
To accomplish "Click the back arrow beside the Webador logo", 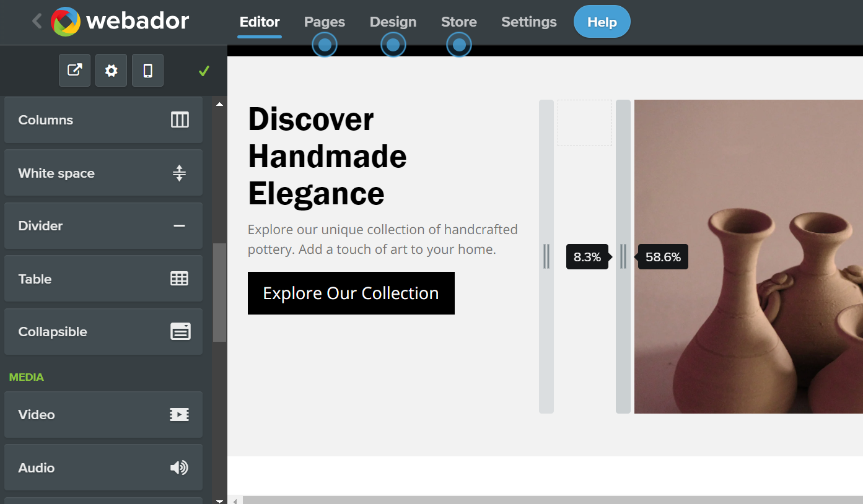I will (37, 21).
